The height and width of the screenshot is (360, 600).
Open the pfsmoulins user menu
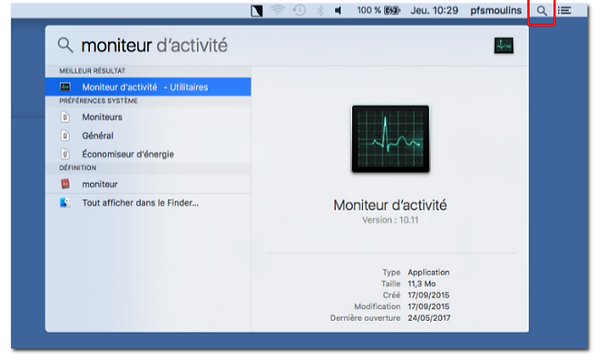click(496, 10)
